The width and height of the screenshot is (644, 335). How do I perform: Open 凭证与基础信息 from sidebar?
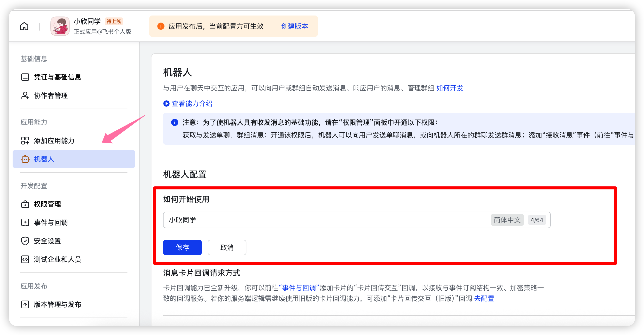[57, 77]
